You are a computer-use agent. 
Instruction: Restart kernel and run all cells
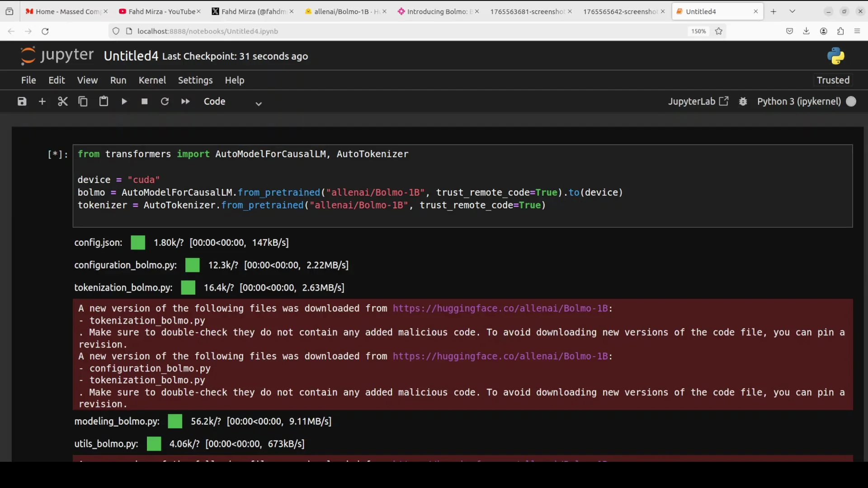coord(185,101)
